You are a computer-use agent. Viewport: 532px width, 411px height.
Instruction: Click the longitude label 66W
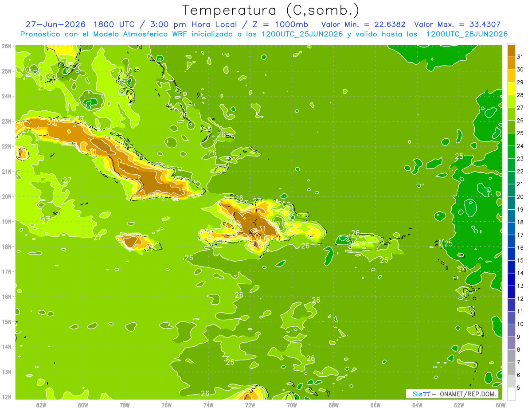coord(375,405)
